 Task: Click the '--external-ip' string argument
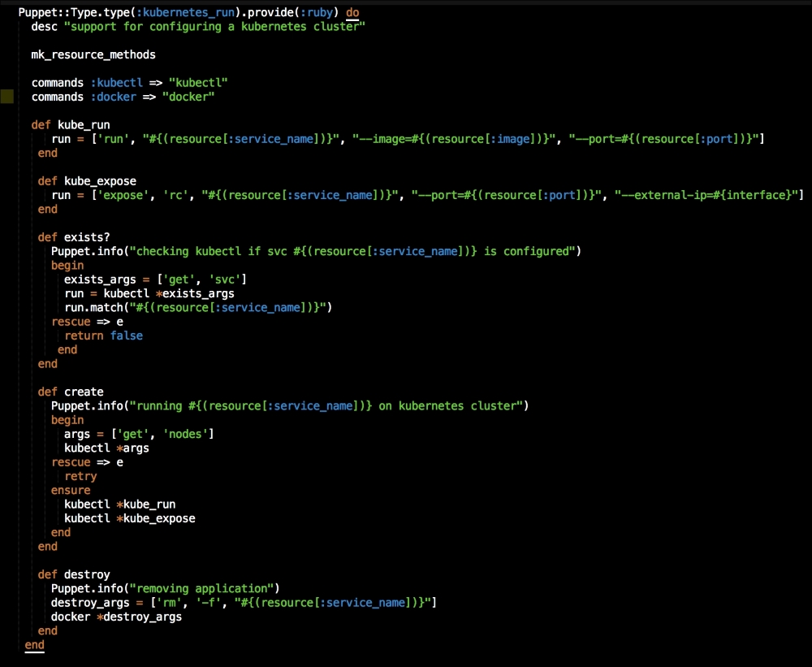tap(708, 195)
